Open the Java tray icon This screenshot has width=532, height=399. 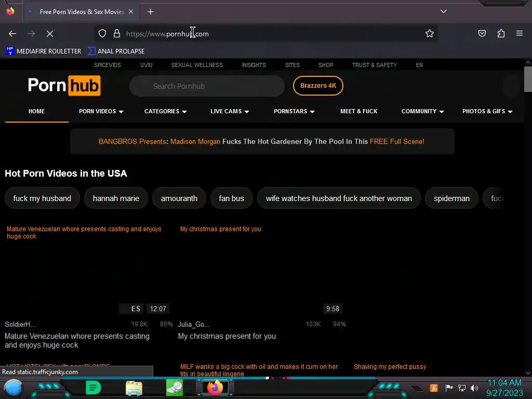pyautogui.click(x=434, y=388)
